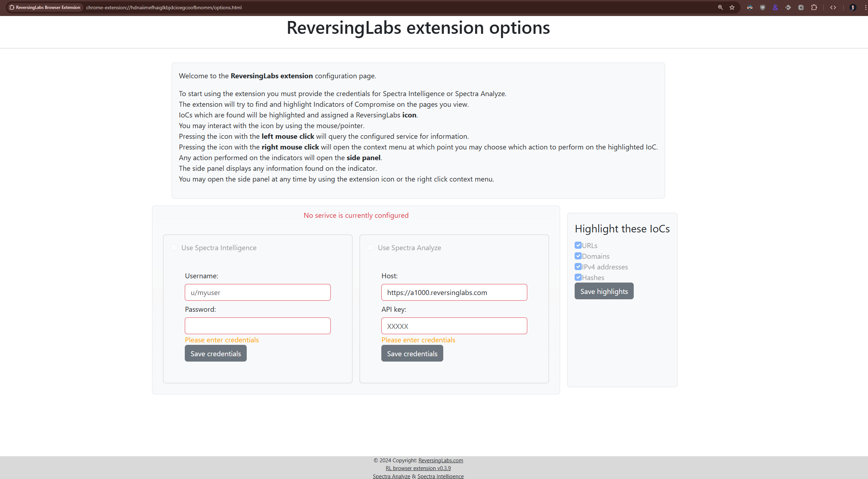Click 'Please enter credentials' under API key
868x479 pixels.
point(418,340)
